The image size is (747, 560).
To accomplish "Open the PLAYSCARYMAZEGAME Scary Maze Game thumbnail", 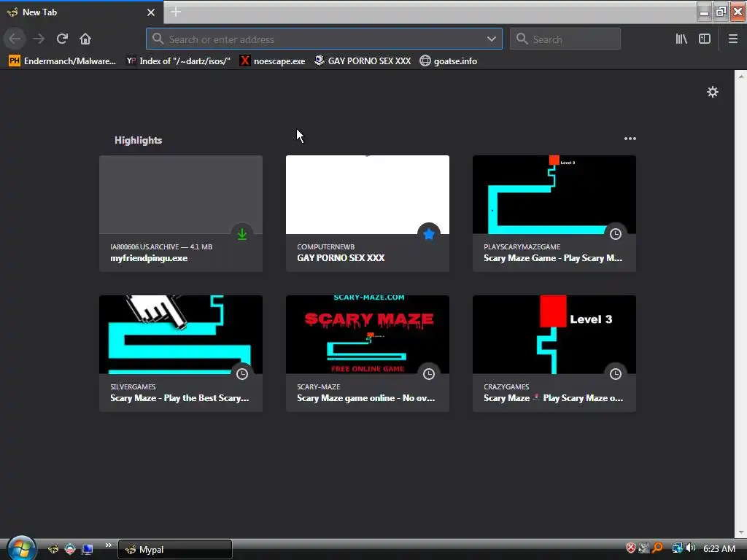I will (x=554, y=194).
